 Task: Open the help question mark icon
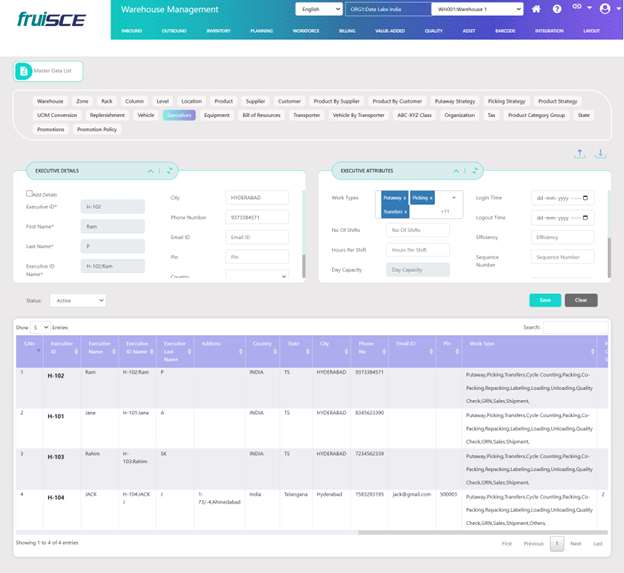557,9
